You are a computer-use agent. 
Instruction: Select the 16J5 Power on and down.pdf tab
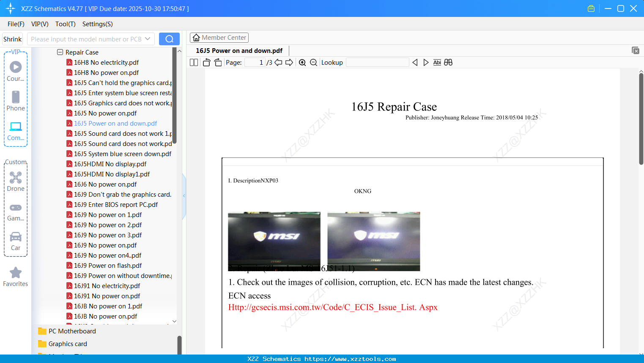click(x=239, y=51)
